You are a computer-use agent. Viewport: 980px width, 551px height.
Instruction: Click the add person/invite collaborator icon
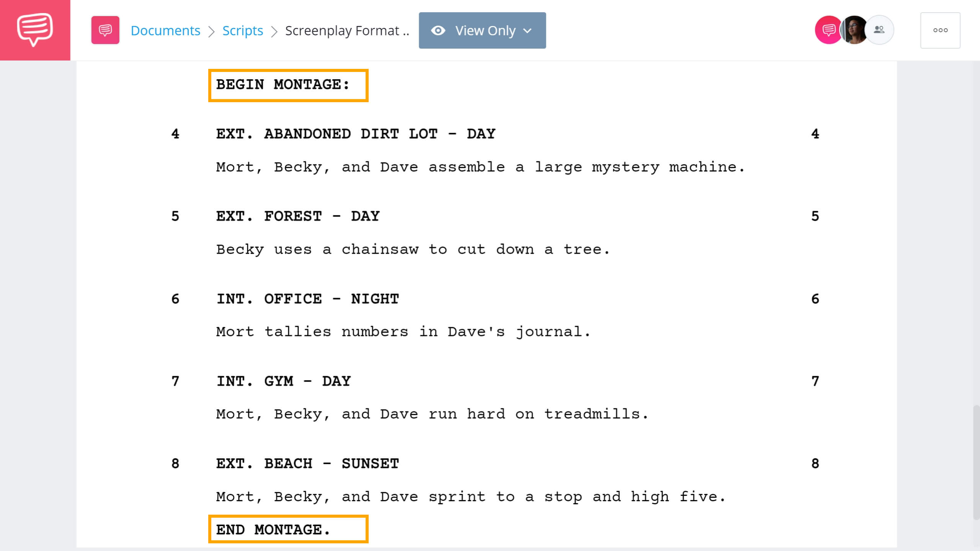(880, 30)
